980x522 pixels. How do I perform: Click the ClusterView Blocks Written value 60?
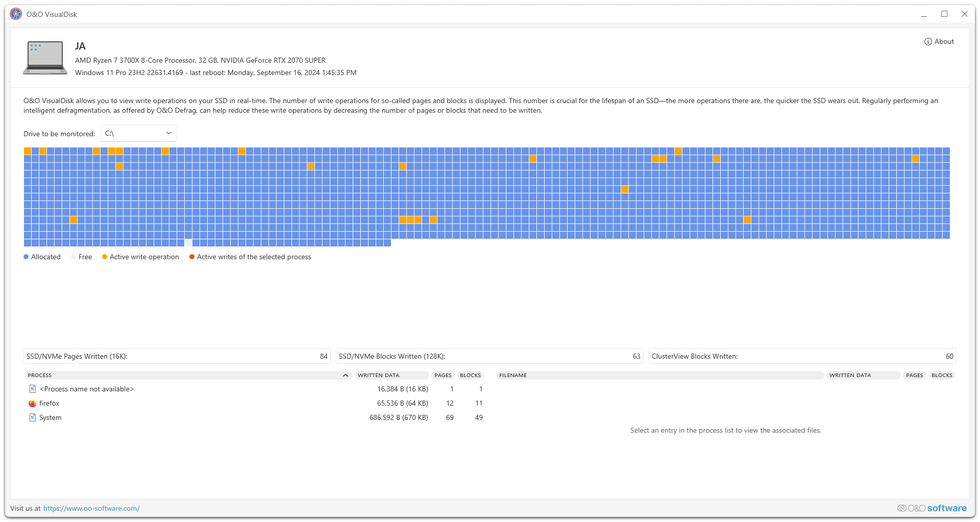[949, 356]
